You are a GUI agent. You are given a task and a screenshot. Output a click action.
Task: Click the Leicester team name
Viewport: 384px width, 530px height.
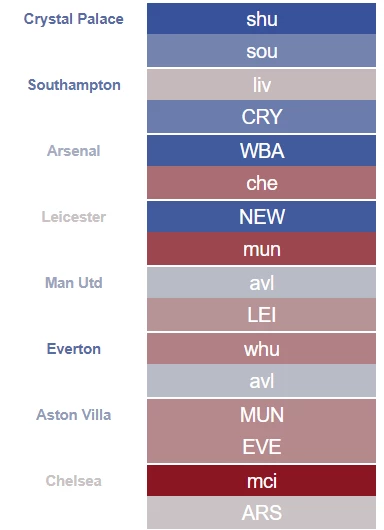73,217
